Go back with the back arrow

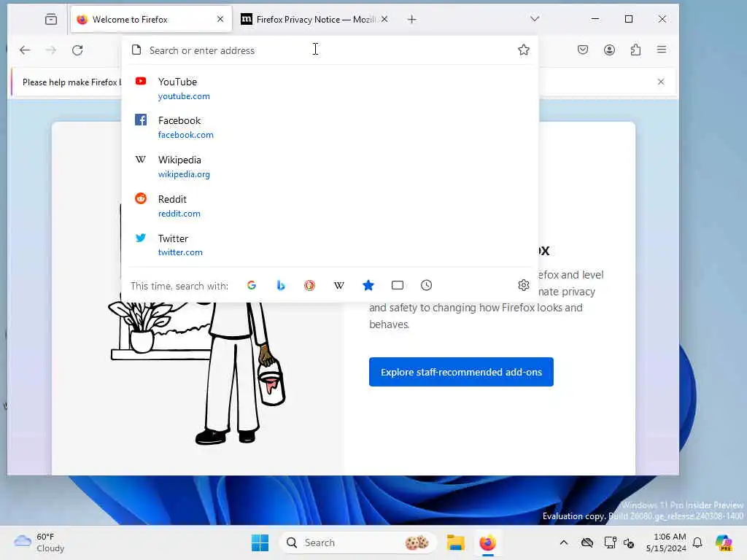25,50
